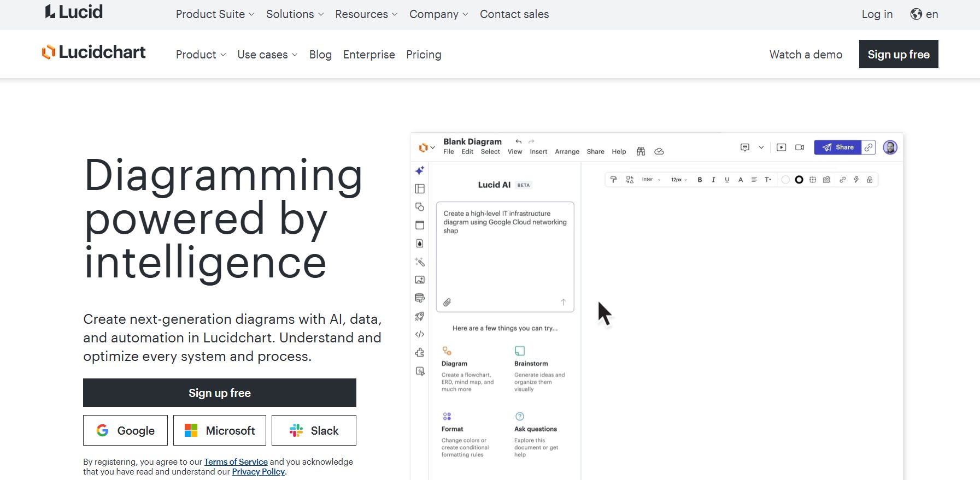The image size is (980, 480).
Task: Open the line color black ring swatch
Action: pyautogui.click(x=799, y=180)
